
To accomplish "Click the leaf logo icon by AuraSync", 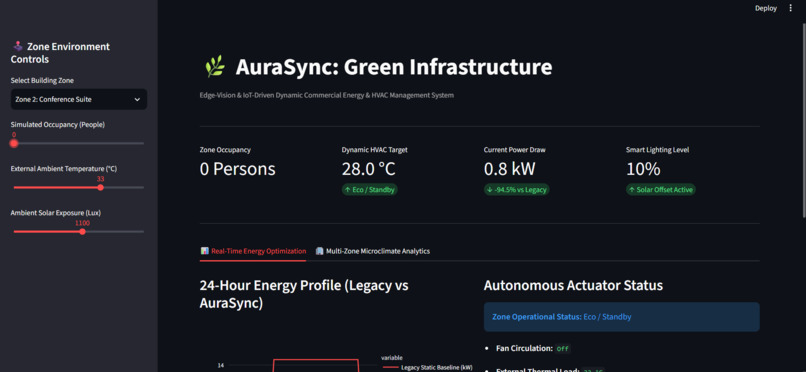I will 214,67.
